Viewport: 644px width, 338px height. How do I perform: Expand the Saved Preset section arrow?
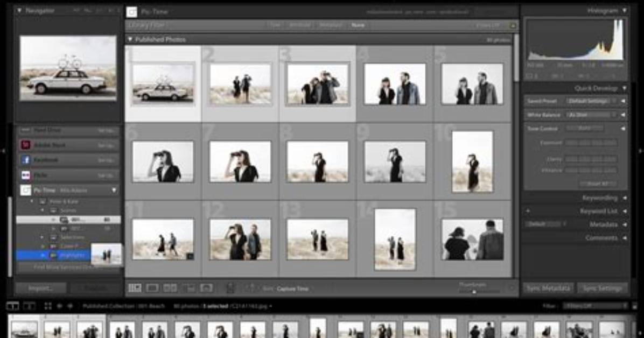pyautogui.click(x=623, y=101)
